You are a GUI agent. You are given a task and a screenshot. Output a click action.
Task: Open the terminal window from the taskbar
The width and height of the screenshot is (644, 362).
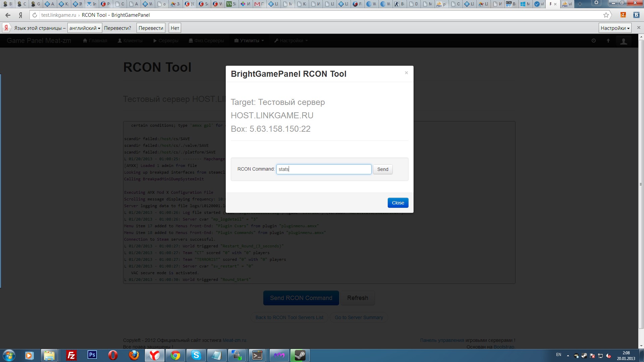click(258, 355)
